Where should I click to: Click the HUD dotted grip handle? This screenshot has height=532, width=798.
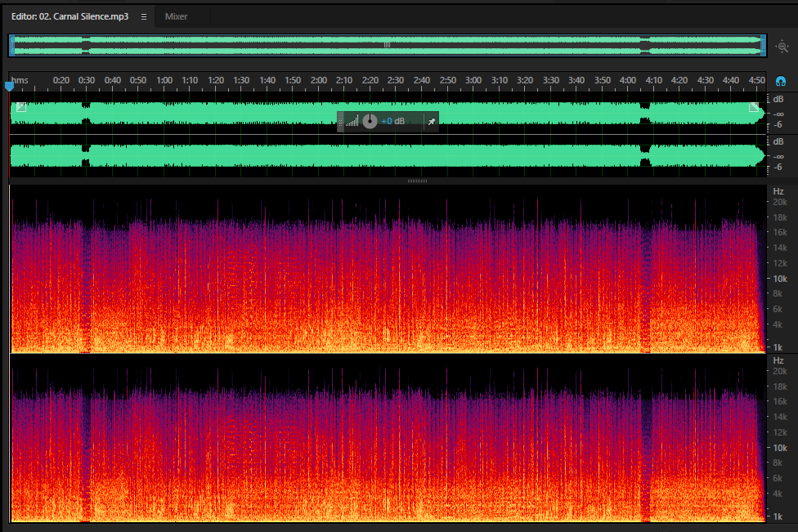(340, 121)
